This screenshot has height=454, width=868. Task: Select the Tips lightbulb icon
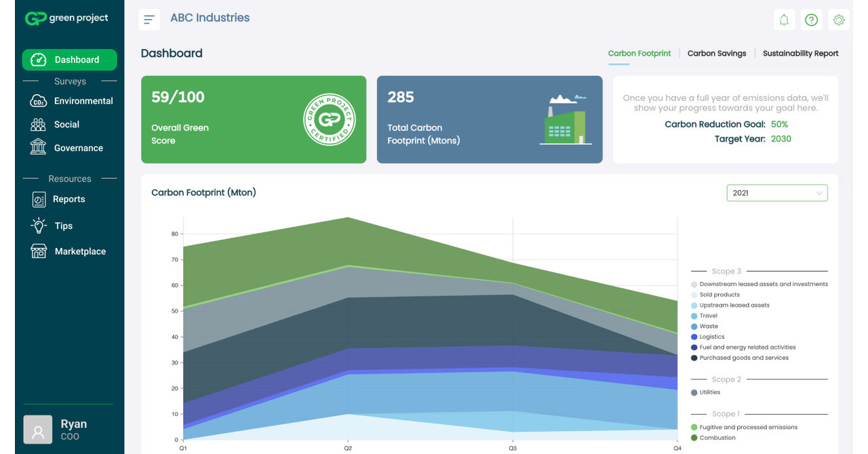pyautogui.click(x=38, y=225)
